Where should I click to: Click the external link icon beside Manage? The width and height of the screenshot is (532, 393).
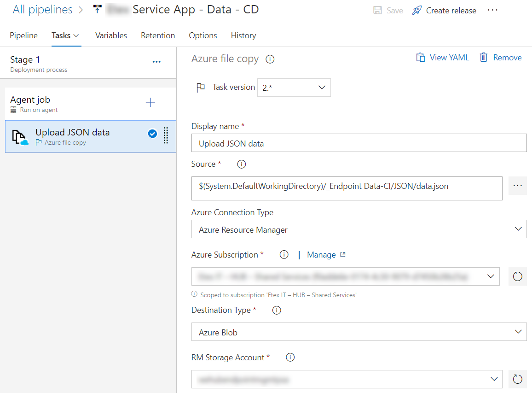[x=343, y=254]
